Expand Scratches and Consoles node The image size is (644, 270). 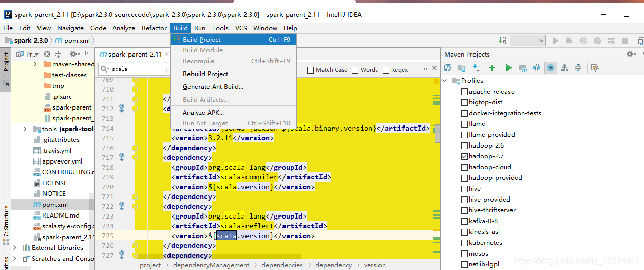[x=14, y=259]
